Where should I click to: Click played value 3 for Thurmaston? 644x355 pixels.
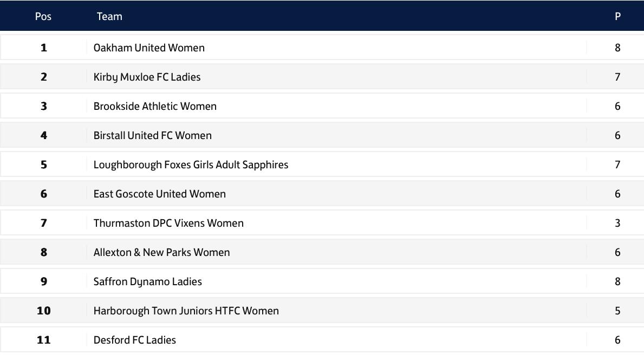point(617,223)
